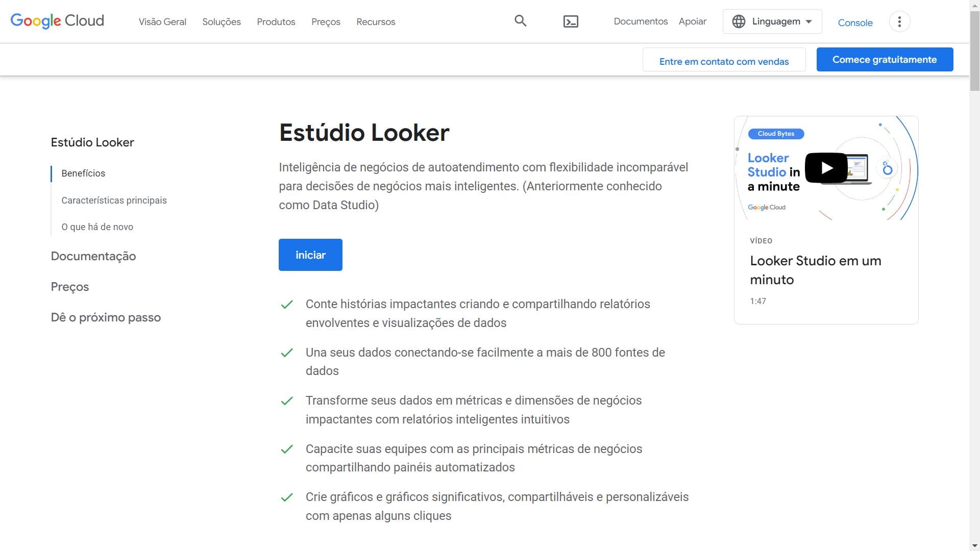Open Cloud Shell terminal icon
The image size is (980, 551).
coord(571,21)
